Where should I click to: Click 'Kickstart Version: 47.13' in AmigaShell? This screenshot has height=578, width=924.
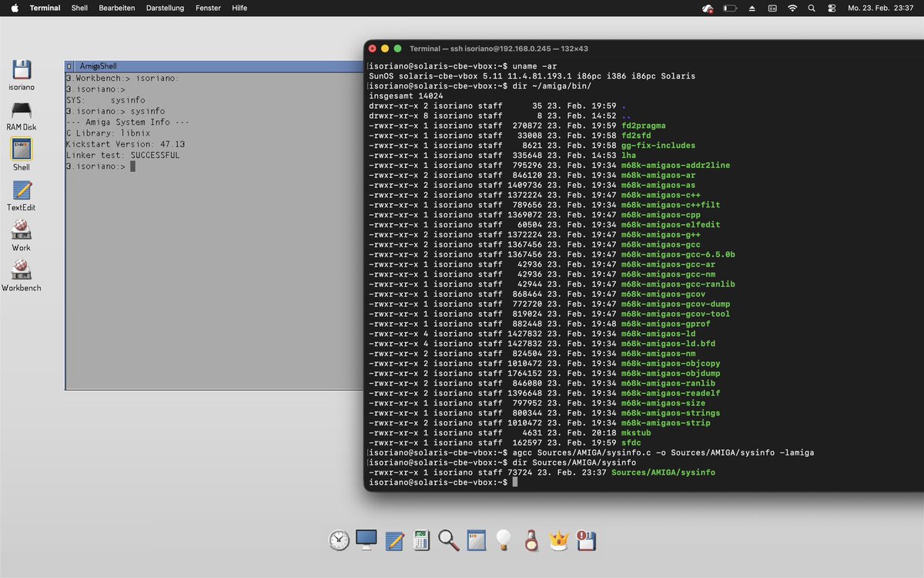126,144
